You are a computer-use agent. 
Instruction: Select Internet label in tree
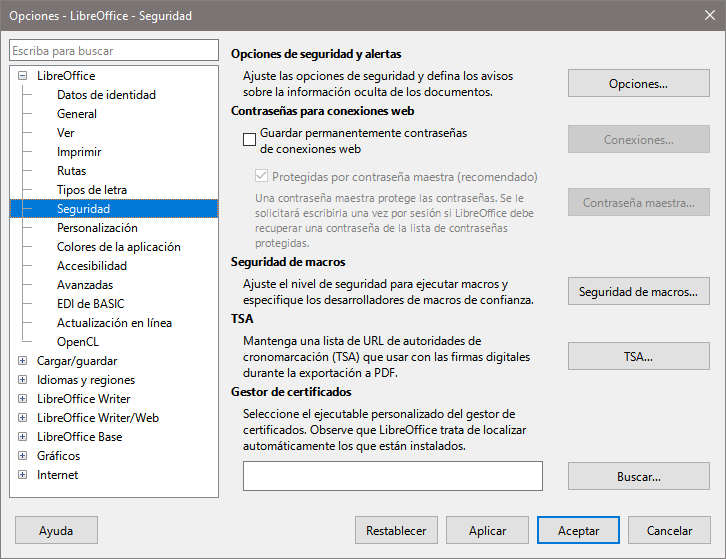tap(57, 475)
